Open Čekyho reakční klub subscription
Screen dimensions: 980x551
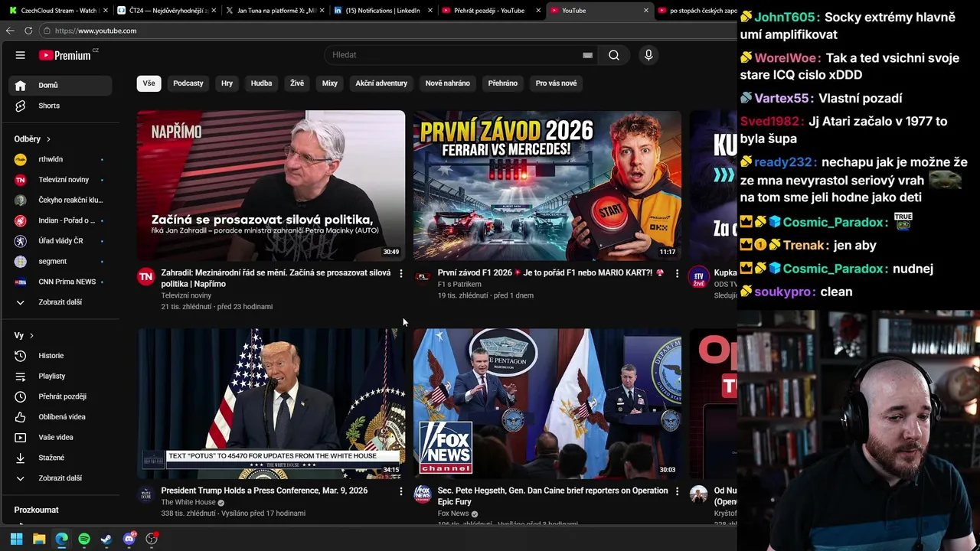(x=60, y=200)
